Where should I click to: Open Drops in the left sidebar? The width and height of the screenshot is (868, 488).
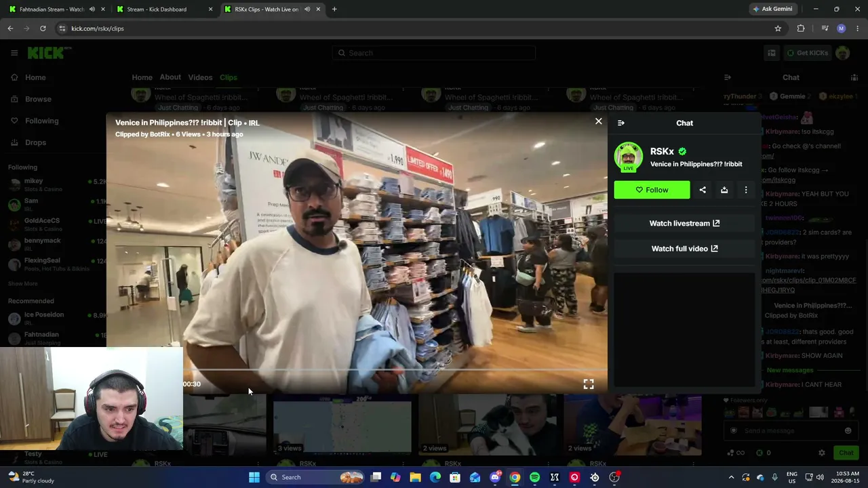pyautogui.click(x=35, y=142)
